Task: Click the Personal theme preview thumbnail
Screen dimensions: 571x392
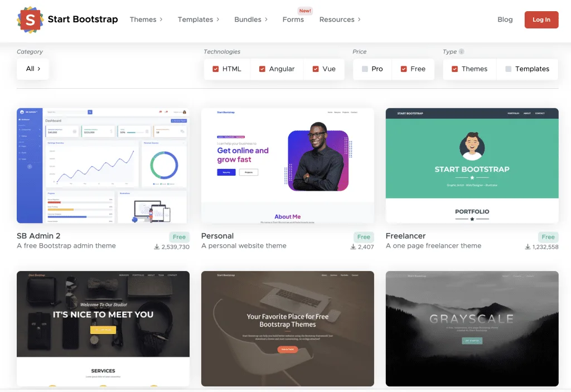Action: (287, 166)
